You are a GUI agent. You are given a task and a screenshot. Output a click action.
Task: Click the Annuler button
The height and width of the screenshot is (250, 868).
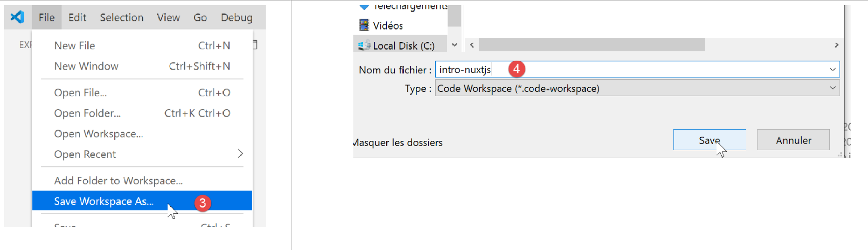tap(793, 140)
